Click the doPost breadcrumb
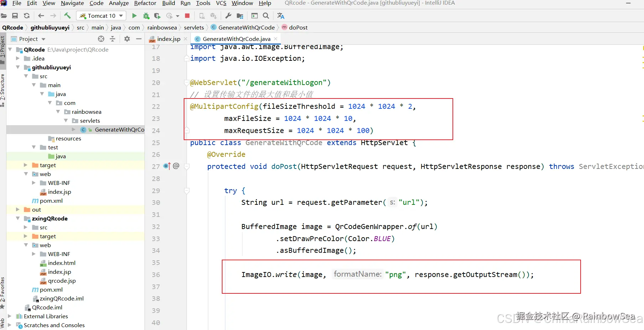Viewport: 644px width, 330px height. [x=294, y=27]
